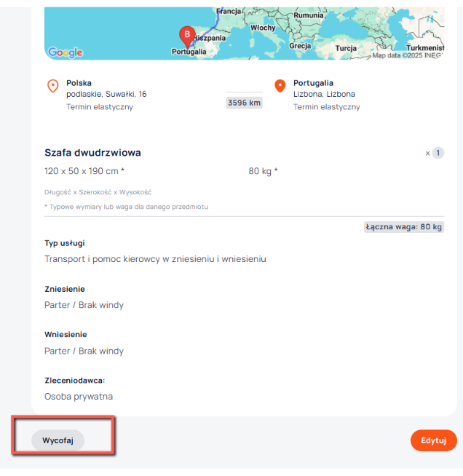Click the Rumunia label on the map
Image resolution: width=463 pixels, height=476 pixels.
pos(308,15)
